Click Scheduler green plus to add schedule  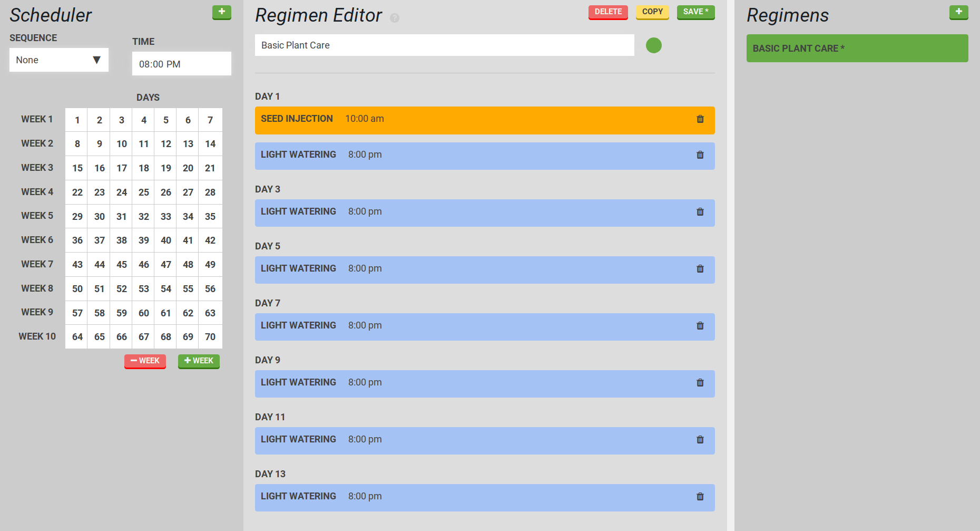[x=221, y=12]
